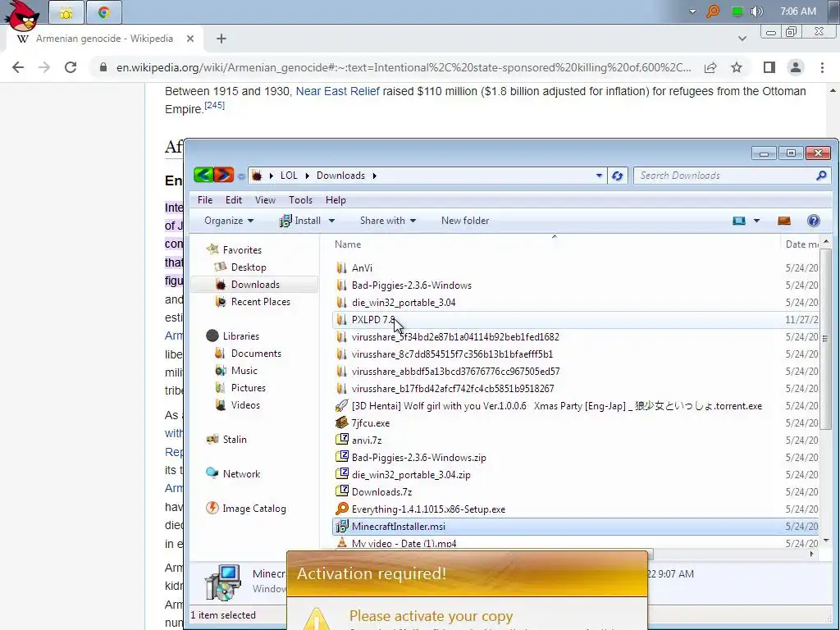Screen dimensions: 840x630
Task: Select the 7jfcu.exe file
Action: (370, 423)
